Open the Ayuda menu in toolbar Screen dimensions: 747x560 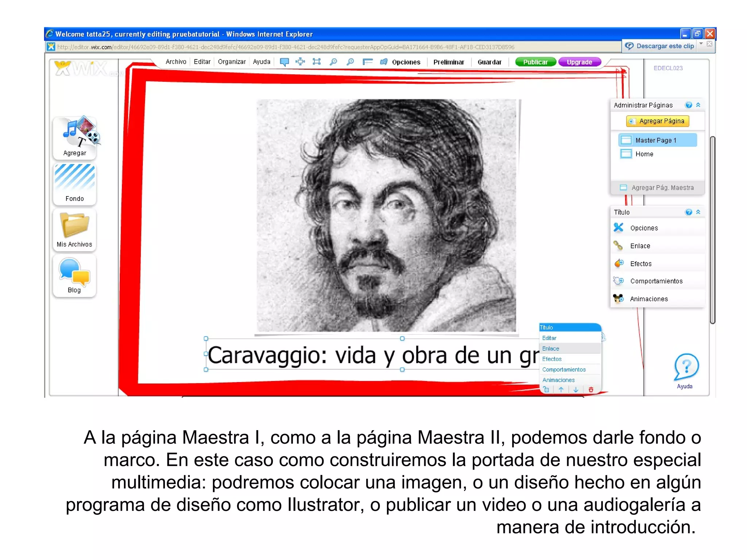coord(262,62)
